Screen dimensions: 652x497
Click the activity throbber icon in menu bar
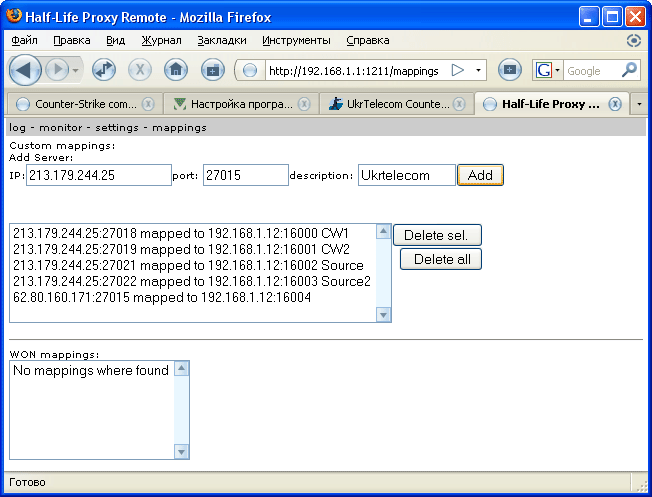coord(633,40)
